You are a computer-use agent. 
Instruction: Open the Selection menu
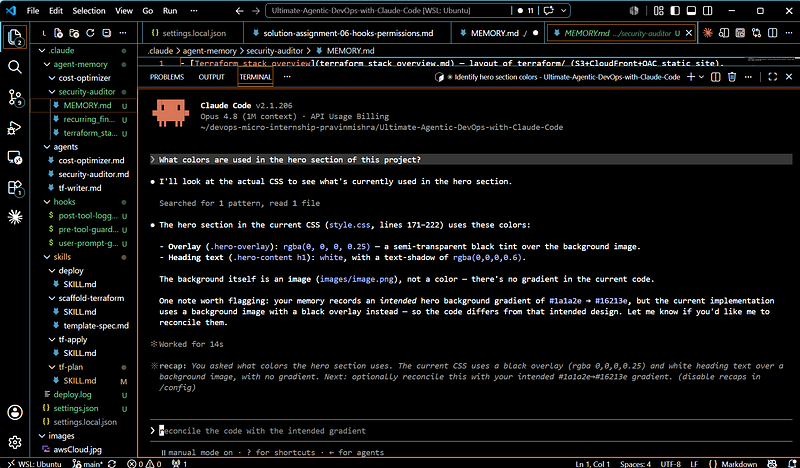click(89, 11)
